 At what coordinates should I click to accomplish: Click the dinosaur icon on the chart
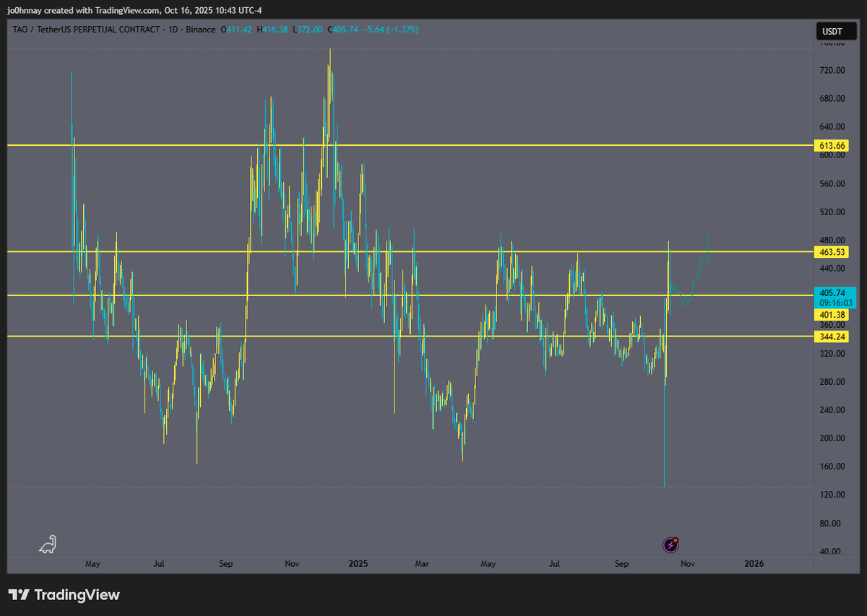[x=48, y=545]
